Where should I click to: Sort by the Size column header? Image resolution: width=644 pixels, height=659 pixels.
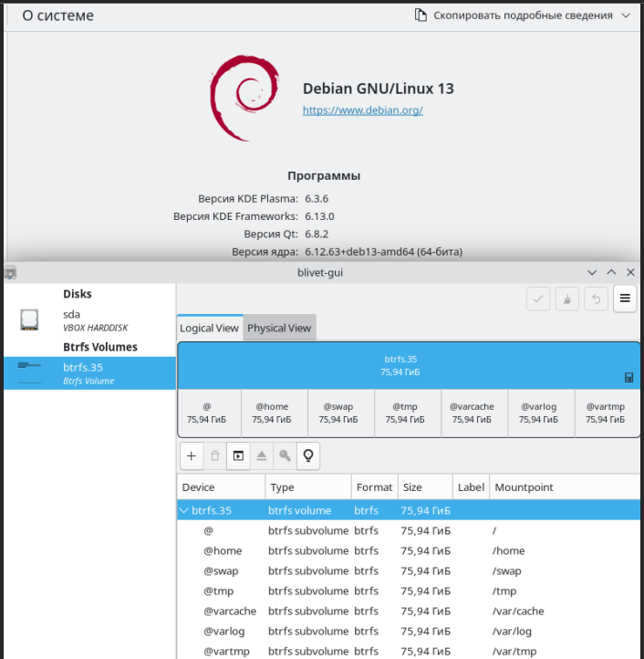pos(426,487)
